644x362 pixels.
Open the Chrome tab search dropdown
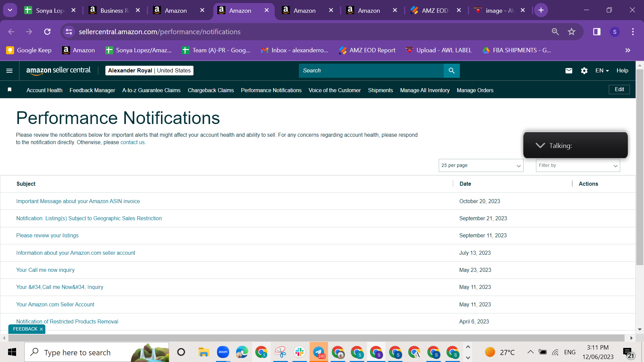pyautogui.click(x=10, y=10)
